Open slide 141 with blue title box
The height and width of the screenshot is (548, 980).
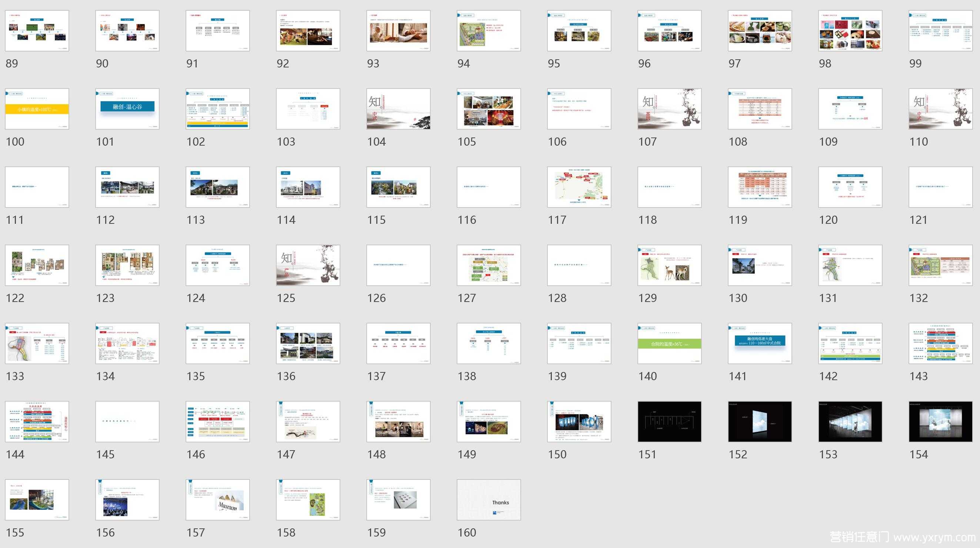[760, 343]
